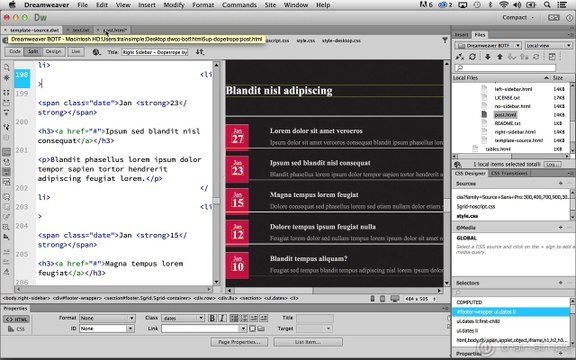The image size is (576, 360).
Task: Click the Indent icon in Properties
Action: [263, 318]
